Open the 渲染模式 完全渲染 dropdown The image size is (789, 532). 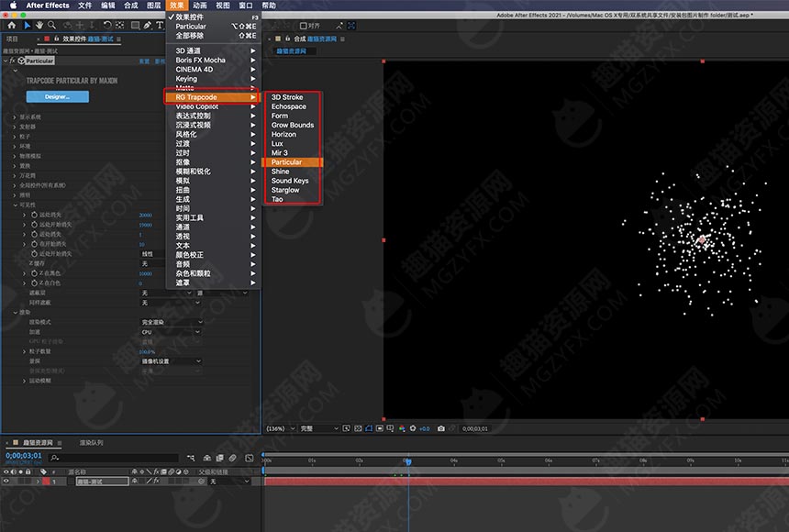point(172,322)
